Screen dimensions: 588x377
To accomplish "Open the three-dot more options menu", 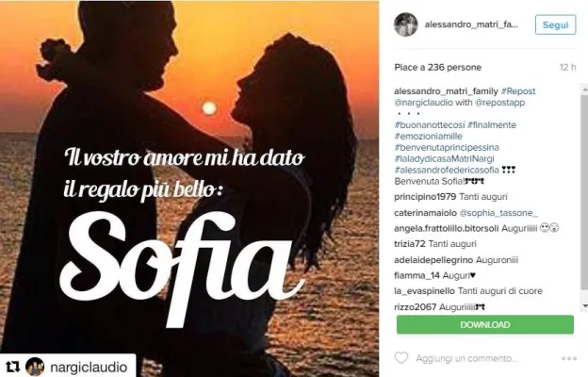I will pyautogui.click(x=568, y=358).
